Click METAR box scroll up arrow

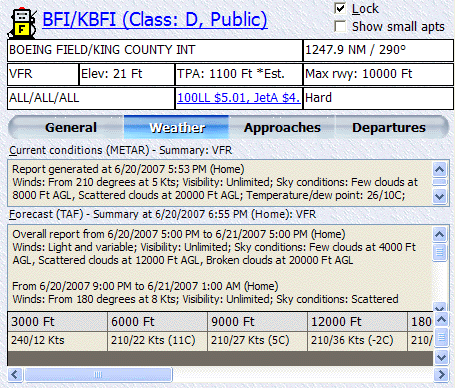pos(439,169)
